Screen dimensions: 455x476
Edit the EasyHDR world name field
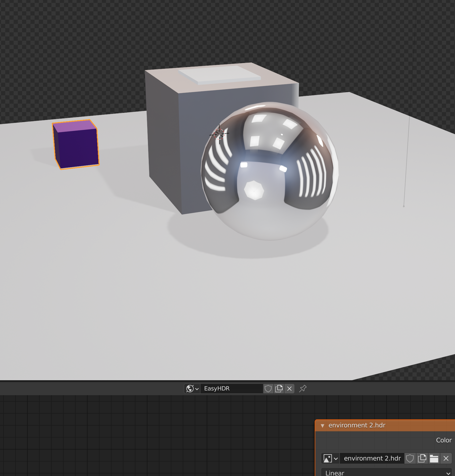click(x=232, y=389)
